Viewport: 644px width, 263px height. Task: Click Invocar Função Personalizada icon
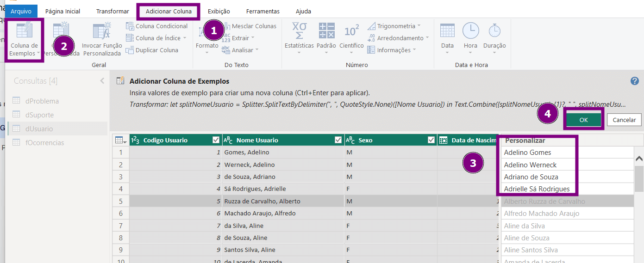[x=101, y=31]
